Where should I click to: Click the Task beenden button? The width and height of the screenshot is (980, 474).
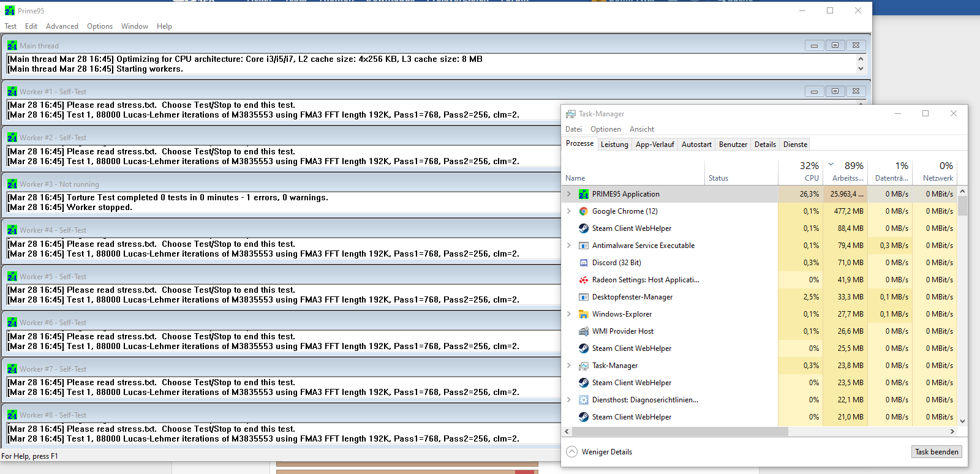coord(937,452)
